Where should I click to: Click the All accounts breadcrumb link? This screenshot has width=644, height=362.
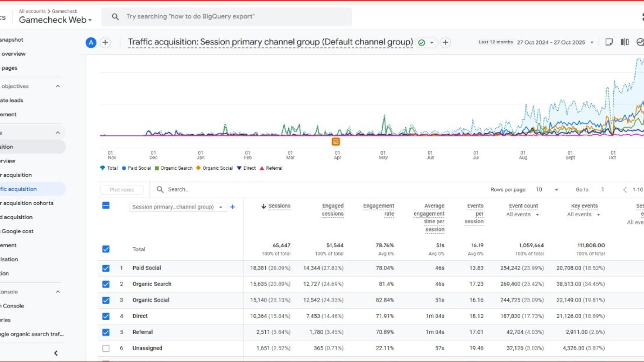coord(32,11)
